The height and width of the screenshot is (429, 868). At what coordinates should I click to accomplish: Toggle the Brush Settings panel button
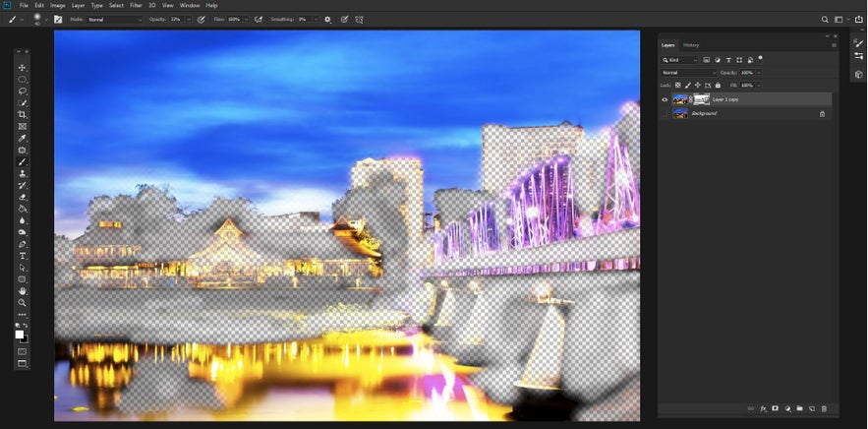(x=58, y=20)
